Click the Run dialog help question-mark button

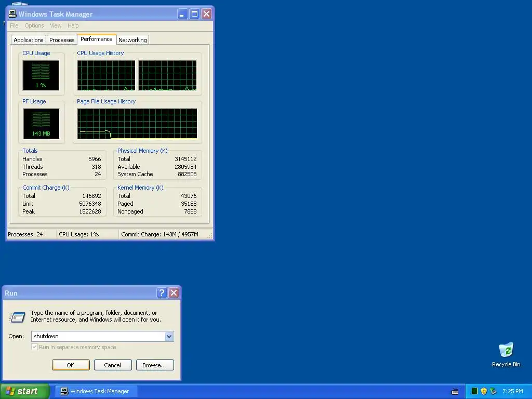coord(162,293)
